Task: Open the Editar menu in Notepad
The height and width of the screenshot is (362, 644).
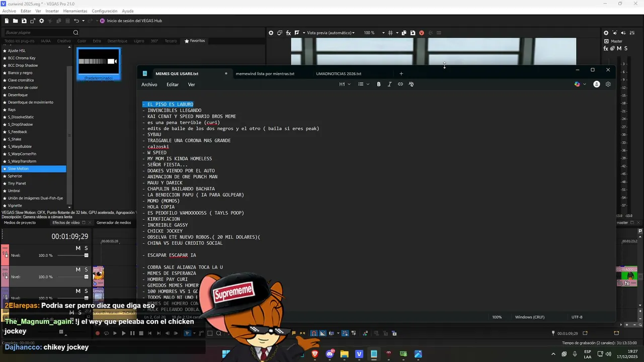Action: (x=173, y=84)
